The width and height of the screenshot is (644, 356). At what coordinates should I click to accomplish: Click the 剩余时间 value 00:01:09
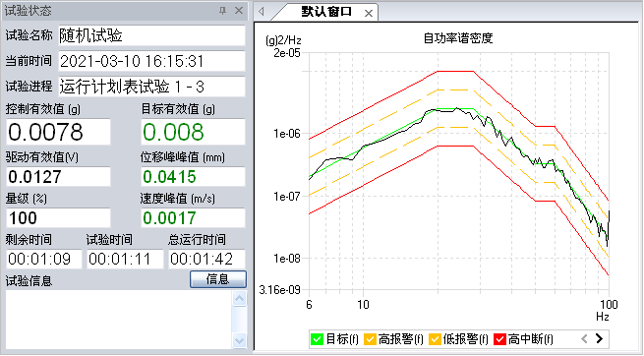(44, 259)
